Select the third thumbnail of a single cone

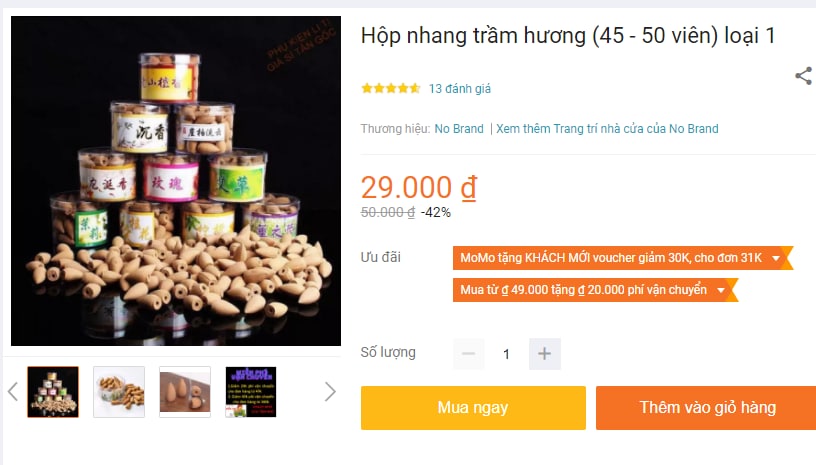tap(185, 392)
